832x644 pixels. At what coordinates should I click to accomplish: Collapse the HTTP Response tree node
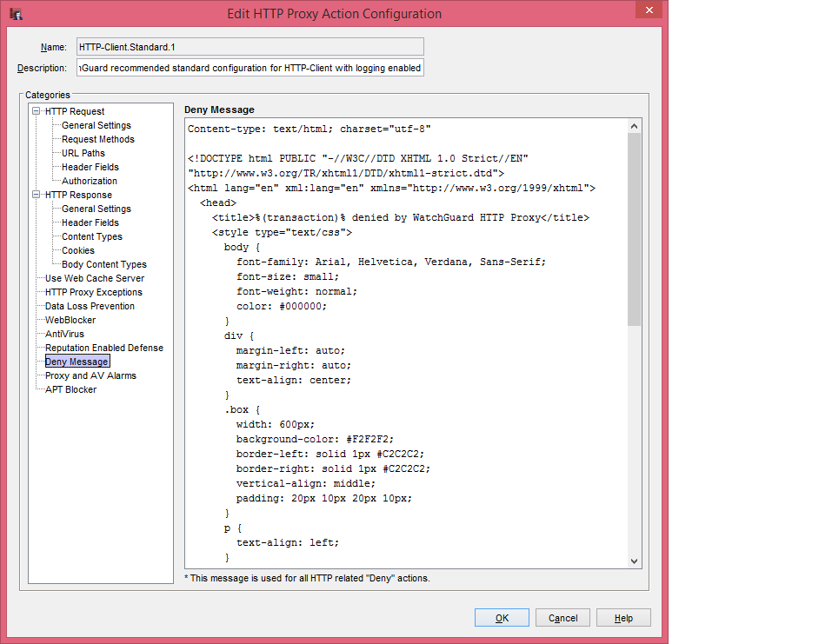click(x=36, y=195)
